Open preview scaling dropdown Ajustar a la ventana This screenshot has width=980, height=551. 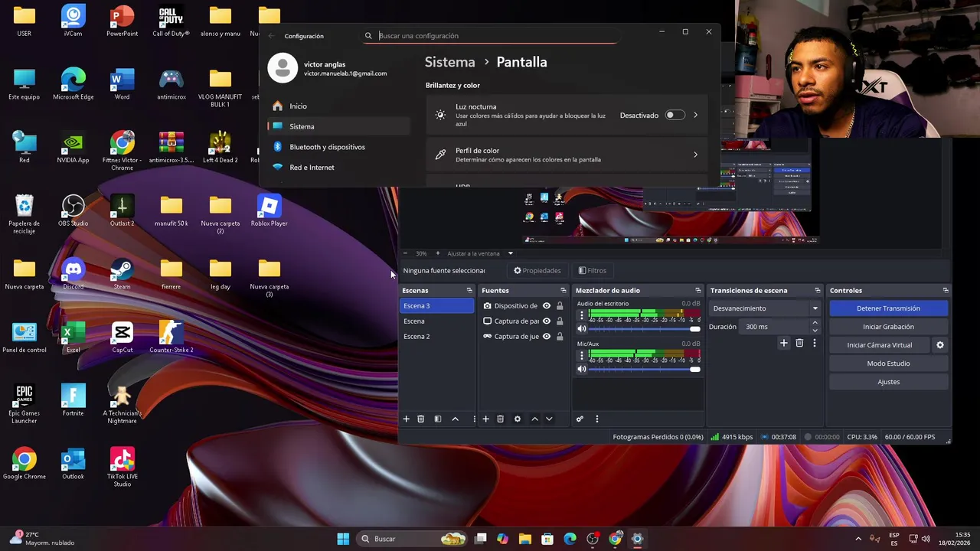coord(480,253)
